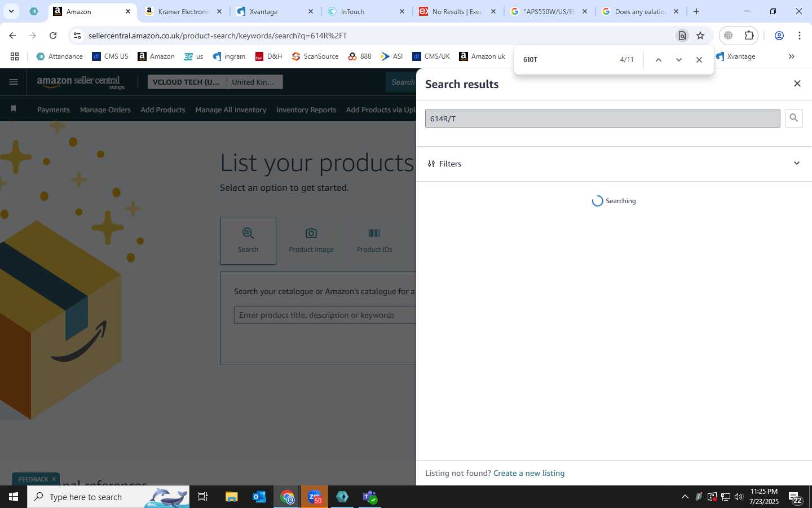
Task: Open the Amazon uk bookmark
Action: [482, 56]
